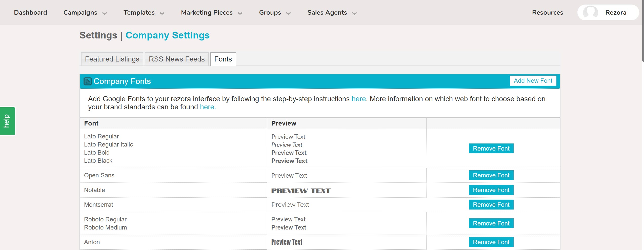Switch to the Featured Listings tab
Viewport: 644px width, 250px height.
pos(112,59)
